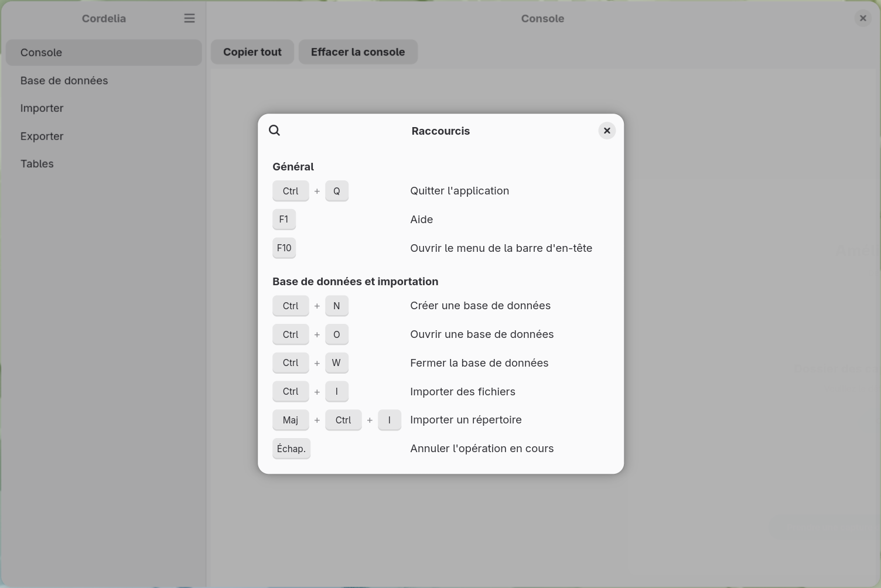This screenshot has height=588, width=881.
Task: Click 'Annuler l'opération en cours' label
Action: pyautogui.click(x=482, y=449)
